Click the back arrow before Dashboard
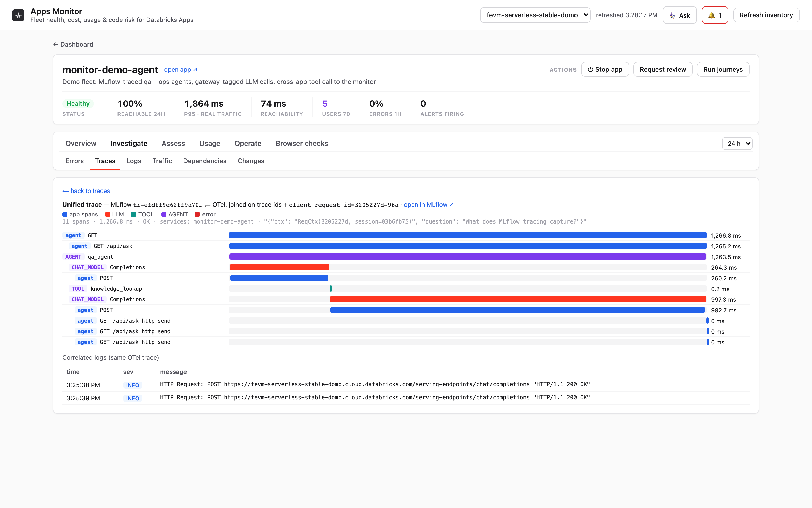 pos(56,44)
